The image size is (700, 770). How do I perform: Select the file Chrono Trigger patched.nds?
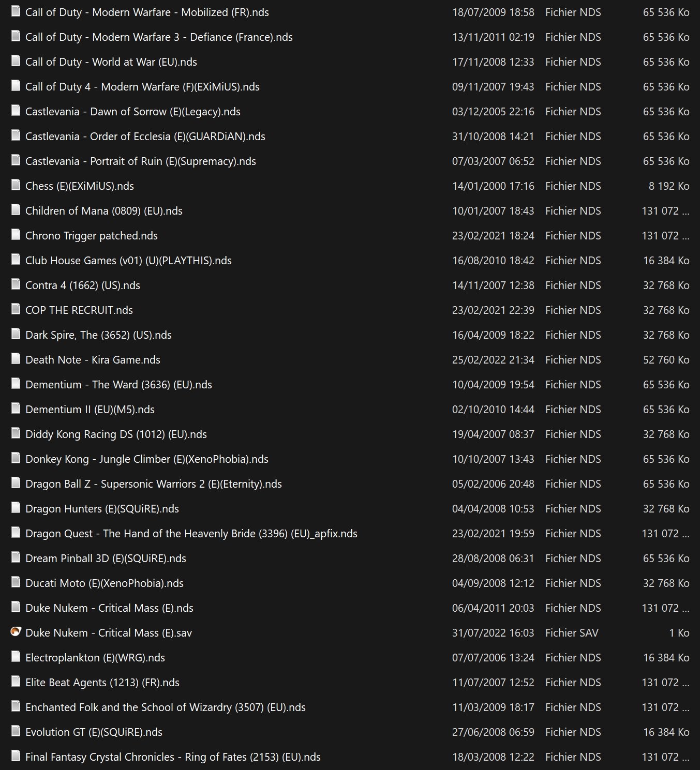tap(92, 236)
